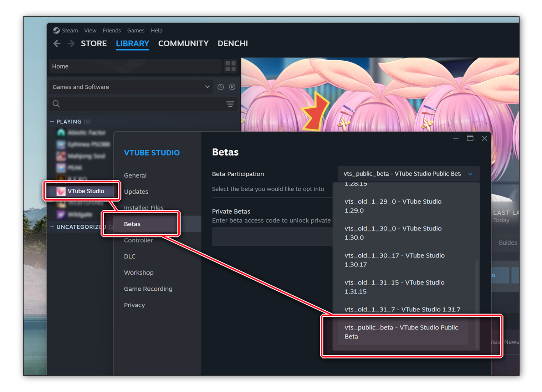Open the Betas settings page
The width and height of the screenshot is (542, 392).
(x=132, y=224)
